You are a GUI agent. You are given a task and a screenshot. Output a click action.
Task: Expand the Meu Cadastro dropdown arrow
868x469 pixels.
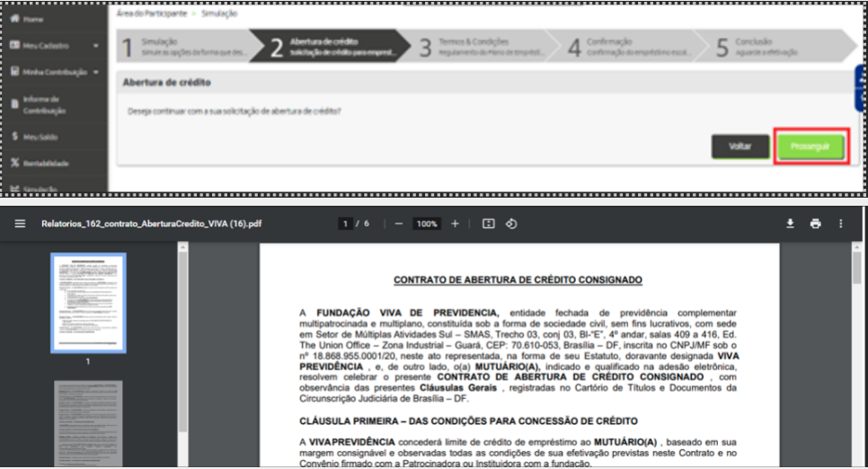pyautogui.click(x=96, y=46)
